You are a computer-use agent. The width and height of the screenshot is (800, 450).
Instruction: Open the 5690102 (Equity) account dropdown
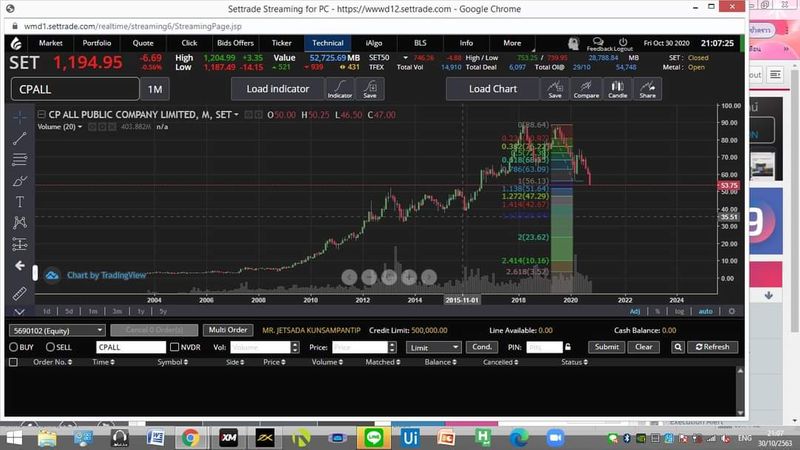tap(57, 329)
